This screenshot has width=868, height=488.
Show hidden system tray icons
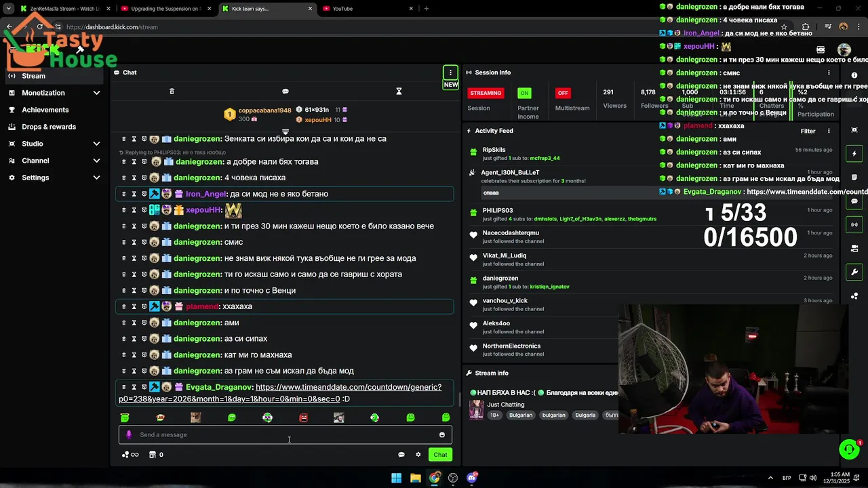(770, 478)
